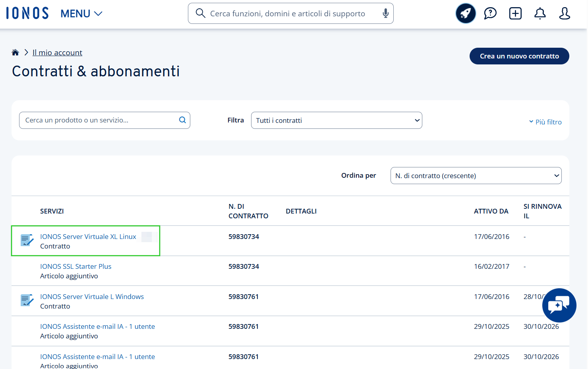Open the user account profile icon
The width and height of the screenshot is (588, 369).
pos(565,14)
